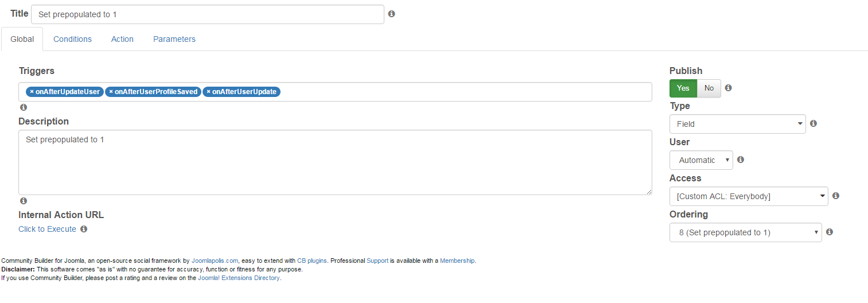Expand the Access Custom ACL dropdown
This screenshot has width=868, height=303.
(x=749, y=196)
